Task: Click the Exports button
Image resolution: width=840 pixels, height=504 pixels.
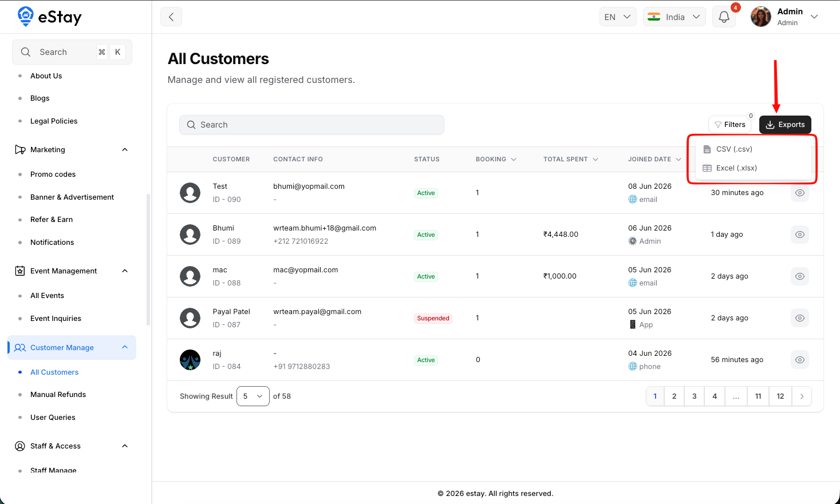Action: pos(785,125)
